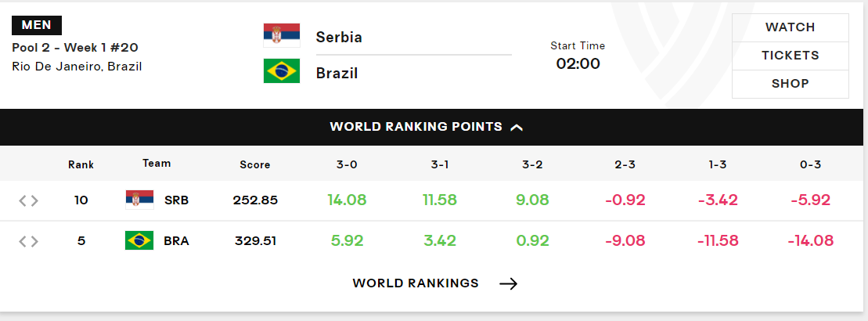Select the Brazil team name

(x=337, y=73)
